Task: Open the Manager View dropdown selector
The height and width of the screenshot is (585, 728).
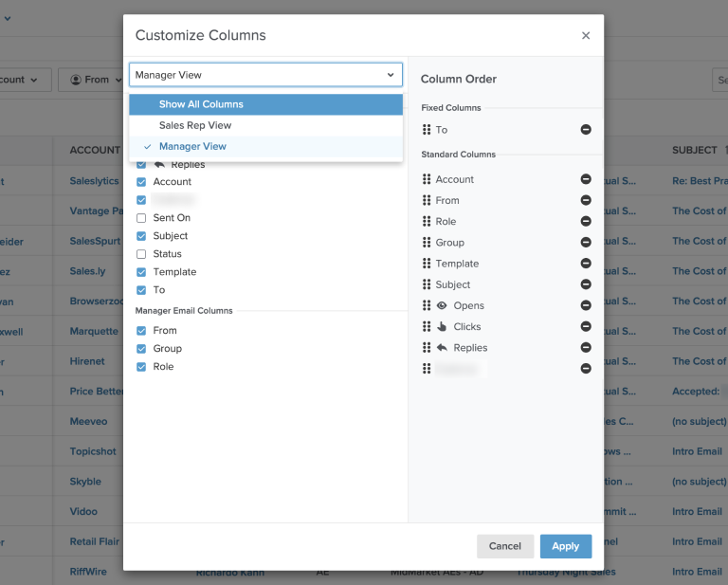Action: [265, 75]
